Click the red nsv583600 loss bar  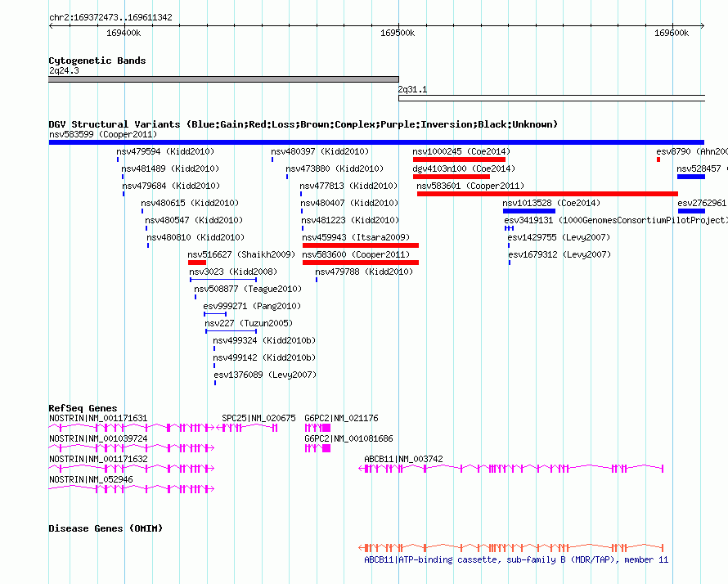361,263
